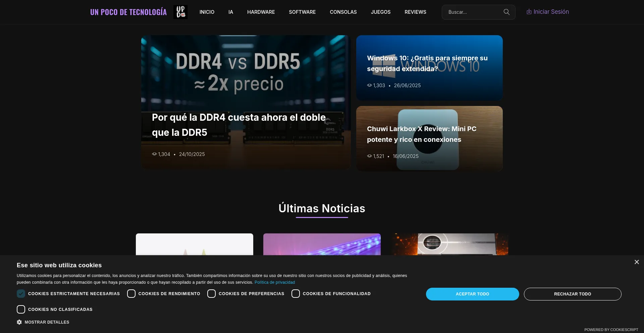This screenshot has height=333, width=644.
Task: Click the views eye icon on Chuwi Larkbox article
Action: pyautogui.click(x=369, y=156)
